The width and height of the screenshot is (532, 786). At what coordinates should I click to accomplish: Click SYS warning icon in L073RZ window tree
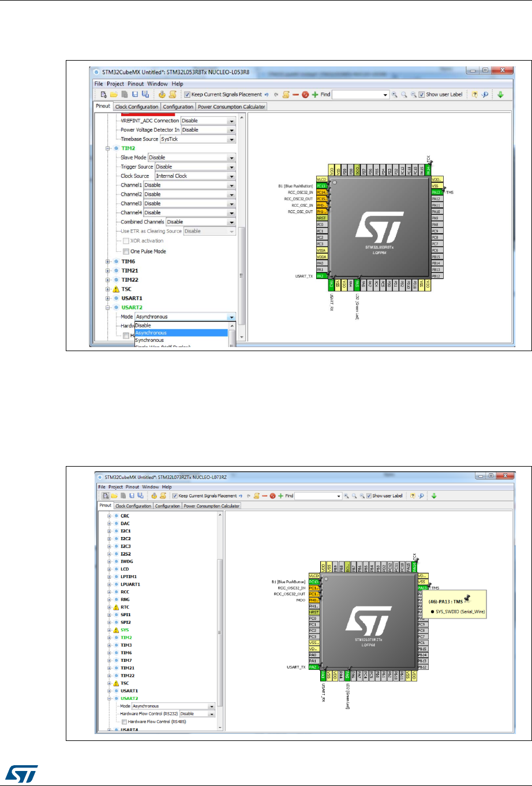point(116,630)
